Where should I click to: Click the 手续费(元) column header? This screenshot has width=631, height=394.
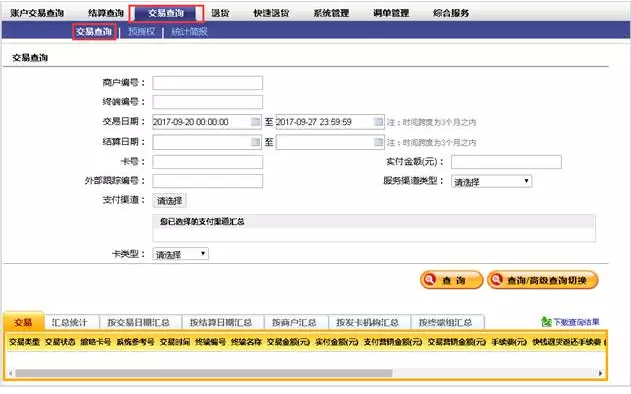pyautogui.click(x=509, y=342)
